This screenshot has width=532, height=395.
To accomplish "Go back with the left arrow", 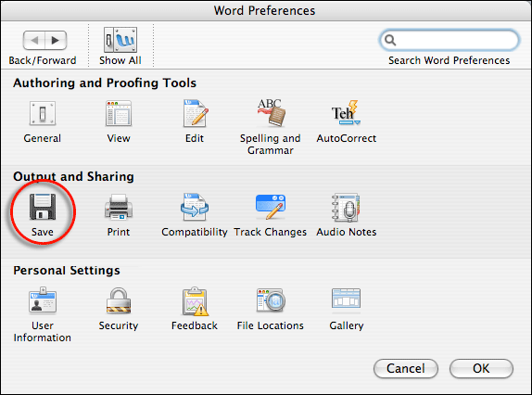I will [34, 41].
